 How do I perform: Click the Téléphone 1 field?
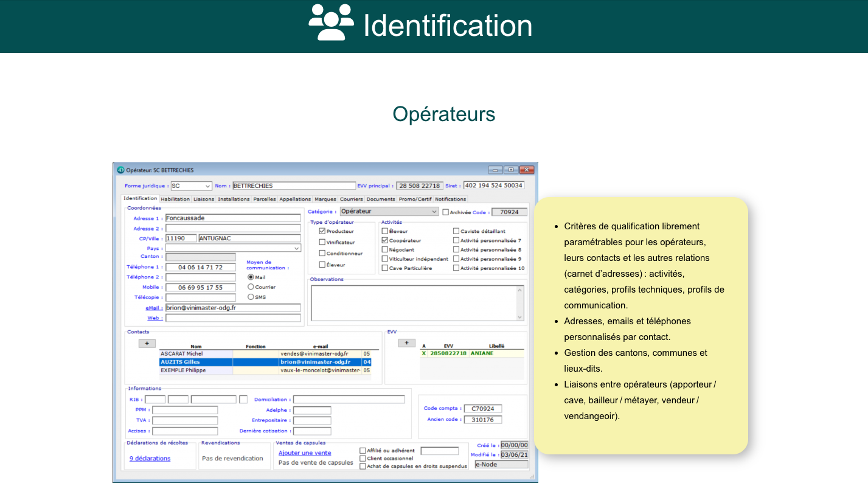coord(201,267)
